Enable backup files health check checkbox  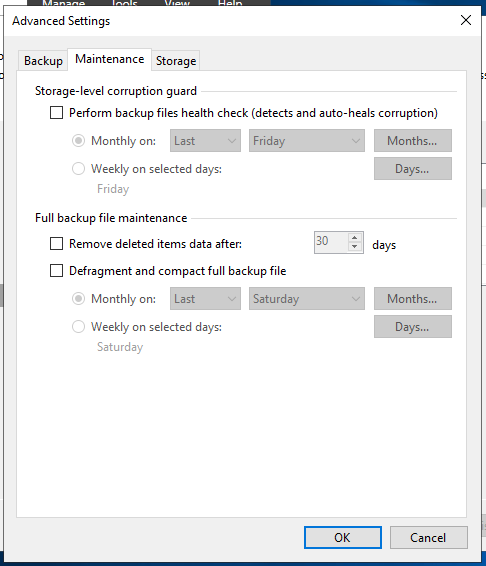[x=56, y=113]
